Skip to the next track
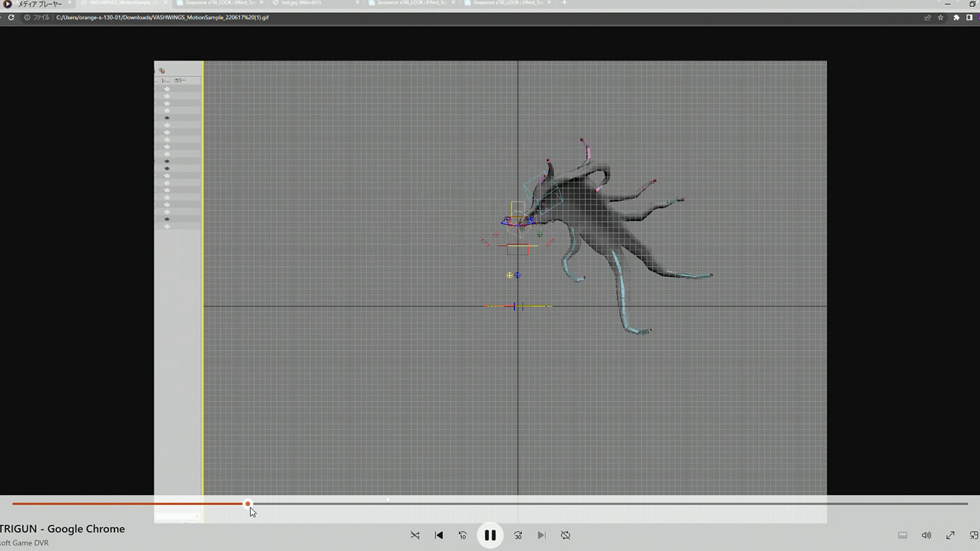Screen dimensions: 980x551 (x=542, y=535)
